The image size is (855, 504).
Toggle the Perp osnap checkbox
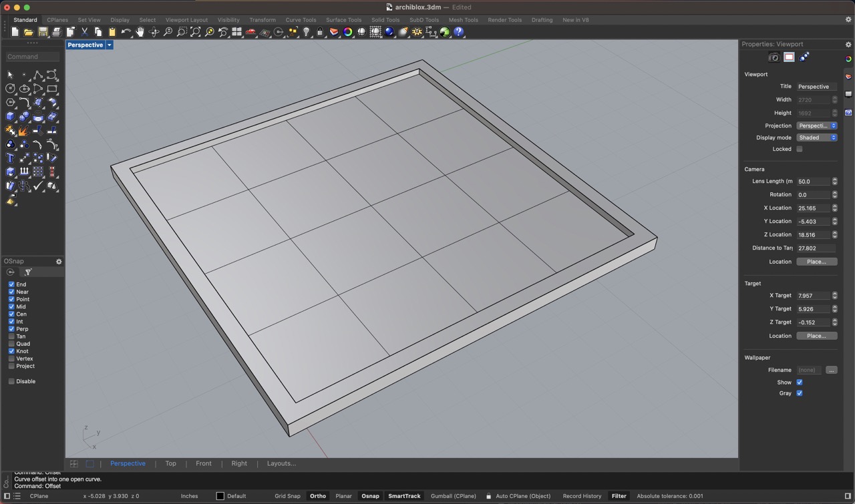pos(11,329)
